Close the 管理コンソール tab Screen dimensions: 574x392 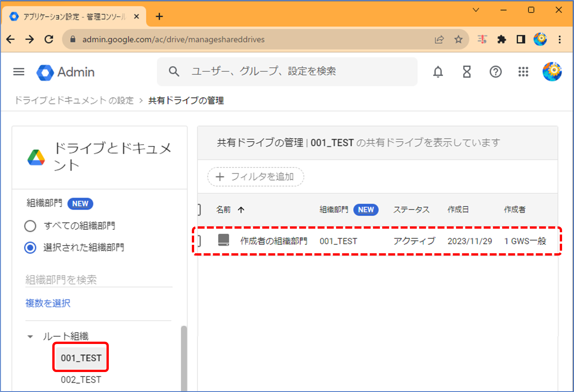pyautogui.click(x=136, y=17)
